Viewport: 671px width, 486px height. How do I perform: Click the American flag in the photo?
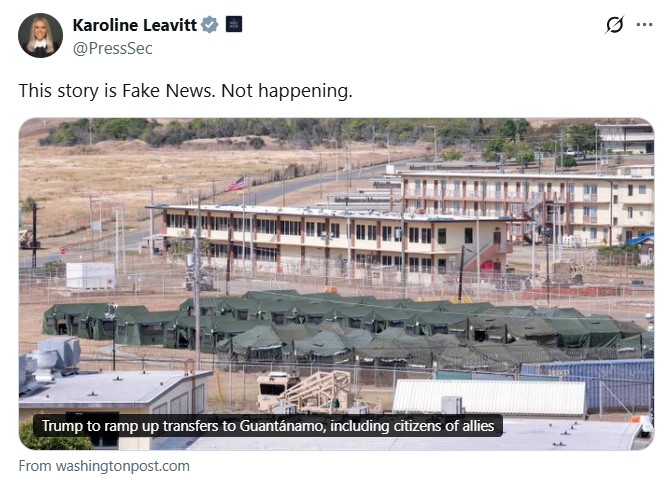(236, 184)
